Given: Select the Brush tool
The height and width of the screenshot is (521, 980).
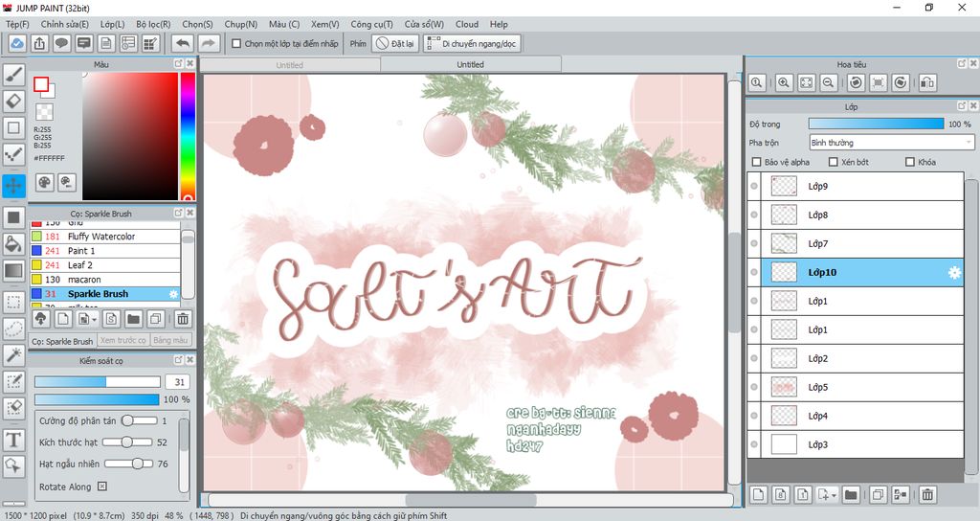Looking at the screenshot, I should [x=13, y=75].
